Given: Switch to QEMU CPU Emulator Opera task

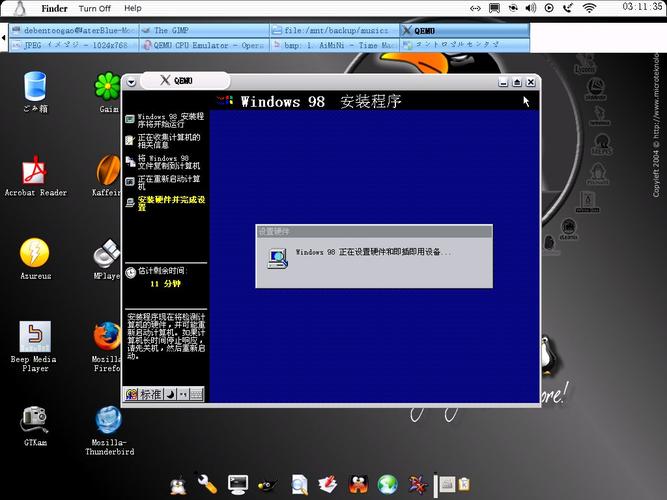Looking at the screenshot, I should click(205, 45).
